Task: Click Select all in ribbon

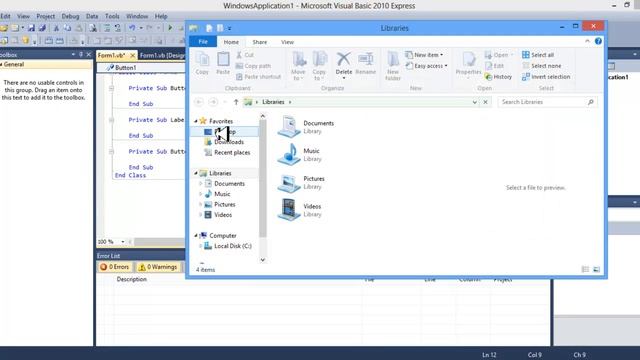Action: 538,55
